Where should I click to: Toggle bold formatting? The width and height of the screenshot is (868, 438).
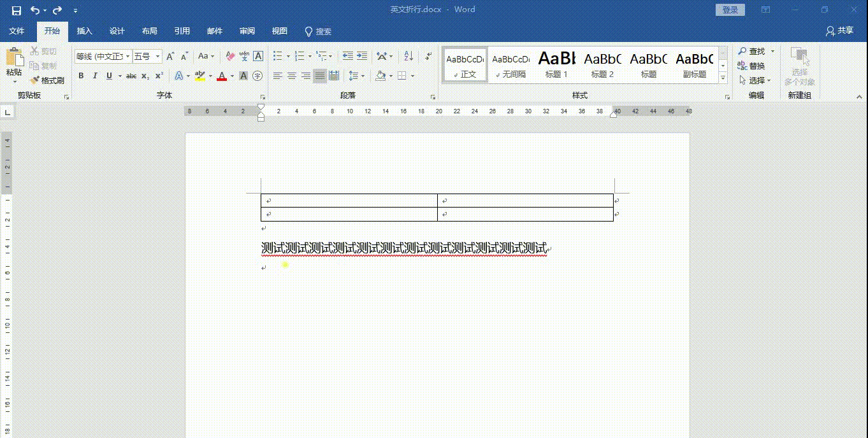coord(81,76)
